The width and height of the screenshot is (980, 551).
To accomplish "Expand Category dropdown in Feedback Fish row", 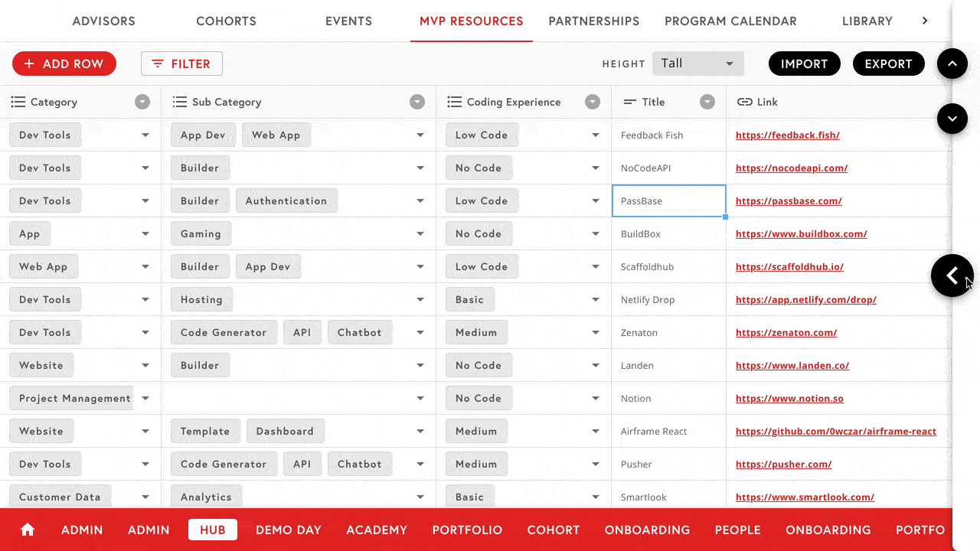I will (145, 135).
